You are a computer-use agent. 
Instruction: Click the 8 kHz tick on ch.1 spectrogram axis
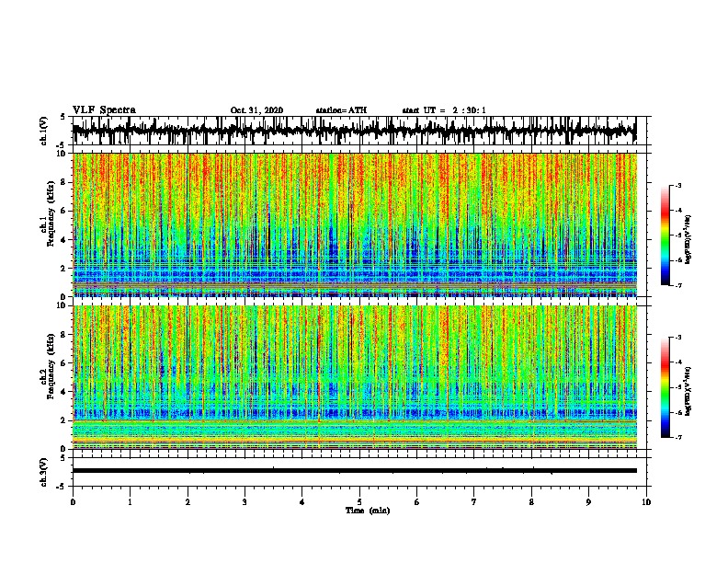(64, 182)
